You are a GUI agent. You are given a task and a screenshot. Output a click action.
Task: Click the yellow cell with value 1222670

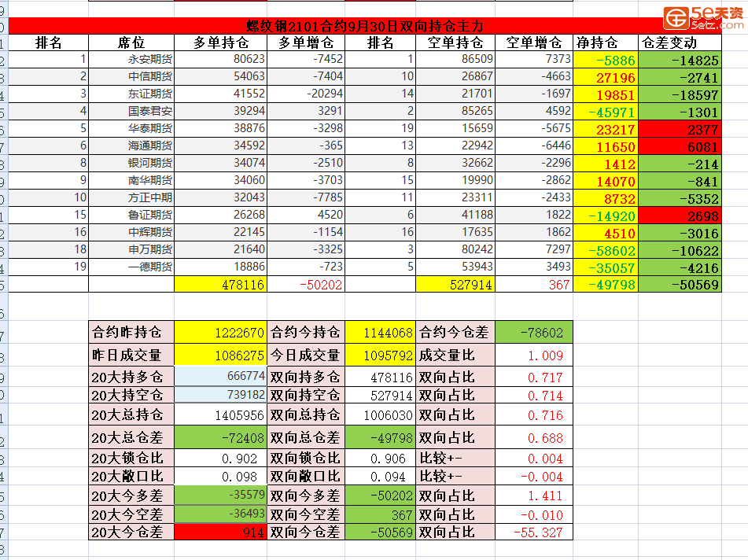coord(220,333)
